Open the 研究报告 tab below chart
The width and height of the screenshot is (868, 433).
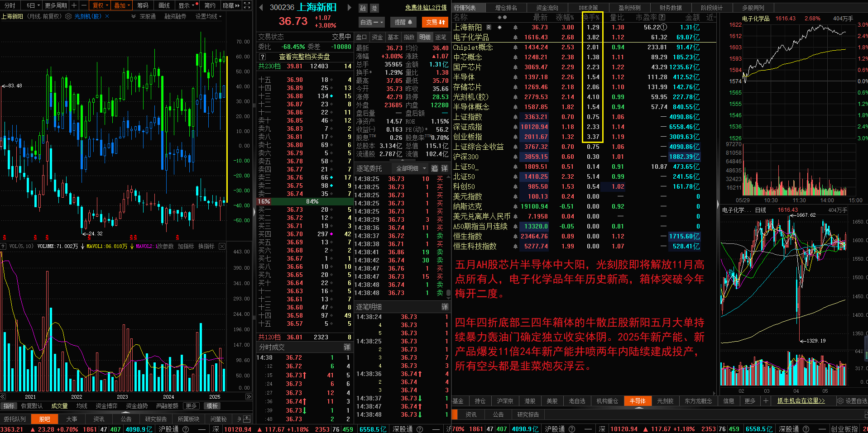156,419
